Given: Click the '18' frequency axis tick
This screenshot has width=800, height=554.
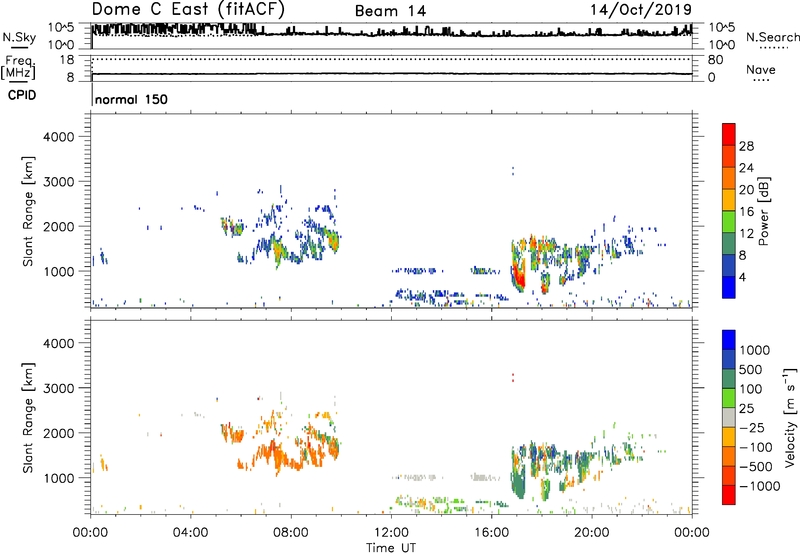Looking at the screenshot, I should (67, 60).
